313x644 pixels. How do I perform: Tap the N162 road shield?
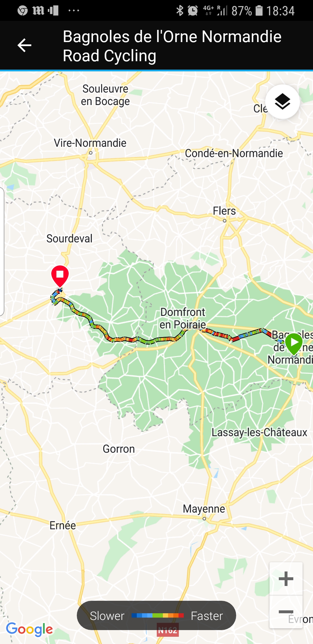pyautogui.click(x=168, y=630)
